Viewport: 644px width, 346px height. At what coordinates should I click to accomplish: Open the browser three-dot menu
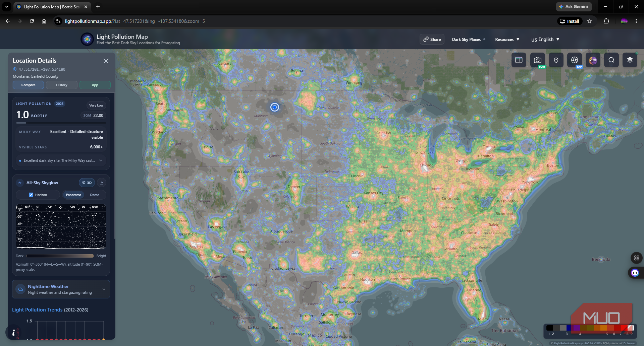pyautogui.click(x=636, y=21)
